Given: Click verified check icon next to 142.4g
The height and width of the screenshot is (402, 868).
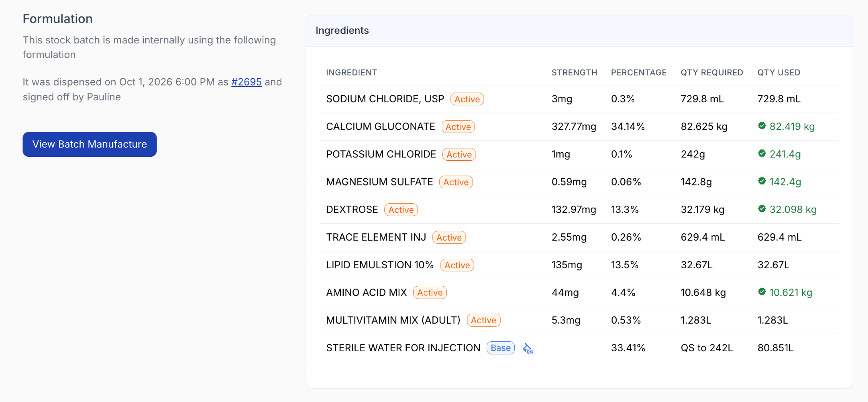Looking at the screenshot, I should pos(762,181).
